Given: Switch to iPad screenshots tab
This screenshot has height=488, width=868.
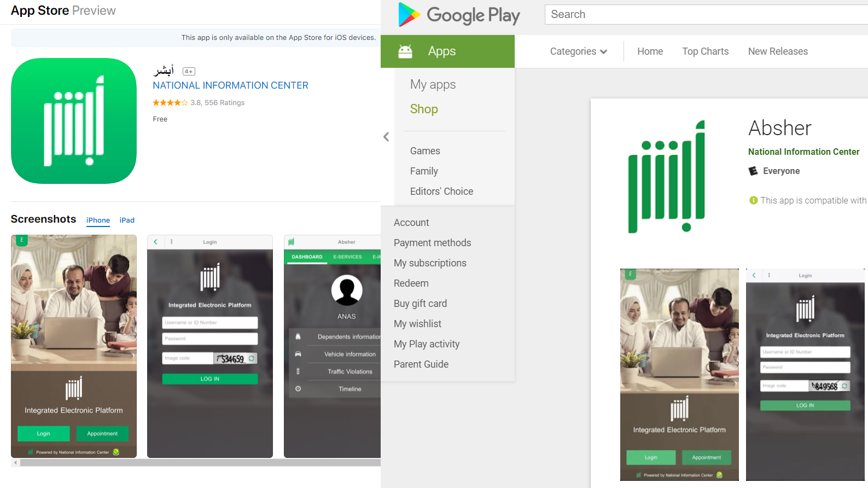Looking at the screenshot, I should pos(127,220).
